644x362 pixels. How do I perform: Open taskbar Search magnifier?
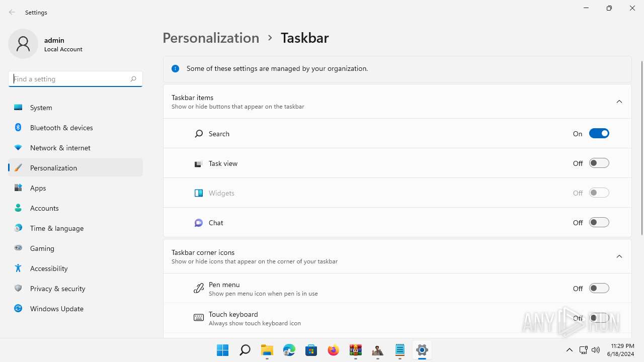point(245,350)
